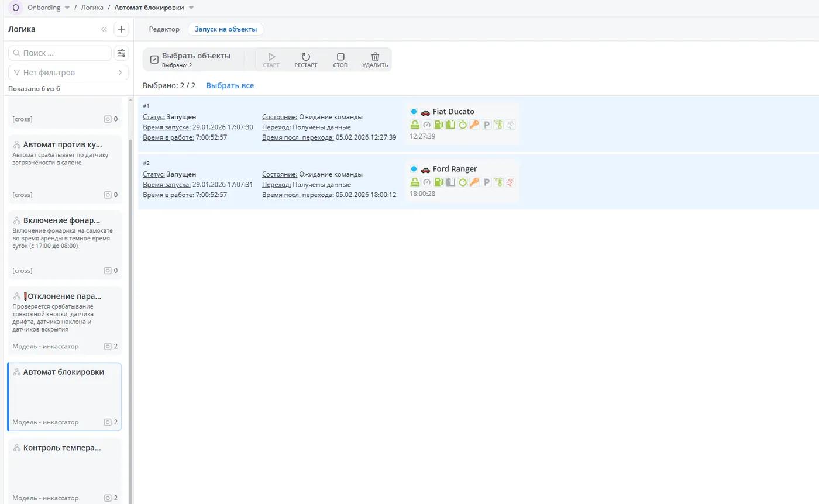
Task: Toggle the 'Выбрать объекты' checkbox
Action: (154, 59)
